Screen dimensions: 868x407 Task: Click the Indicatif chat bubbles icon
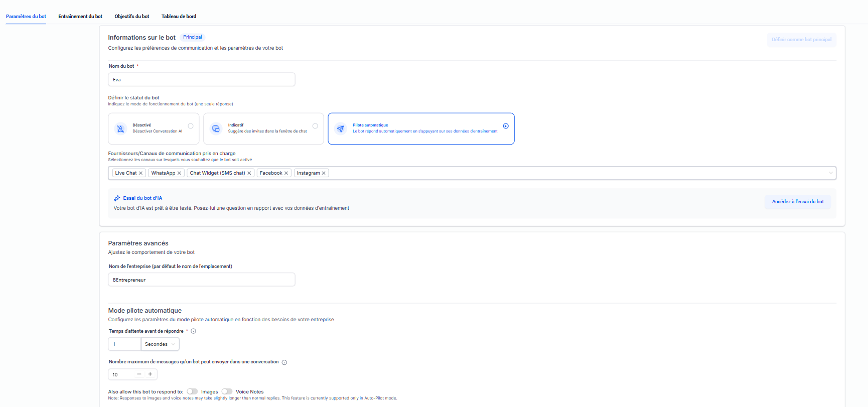[x=216, y=129]
